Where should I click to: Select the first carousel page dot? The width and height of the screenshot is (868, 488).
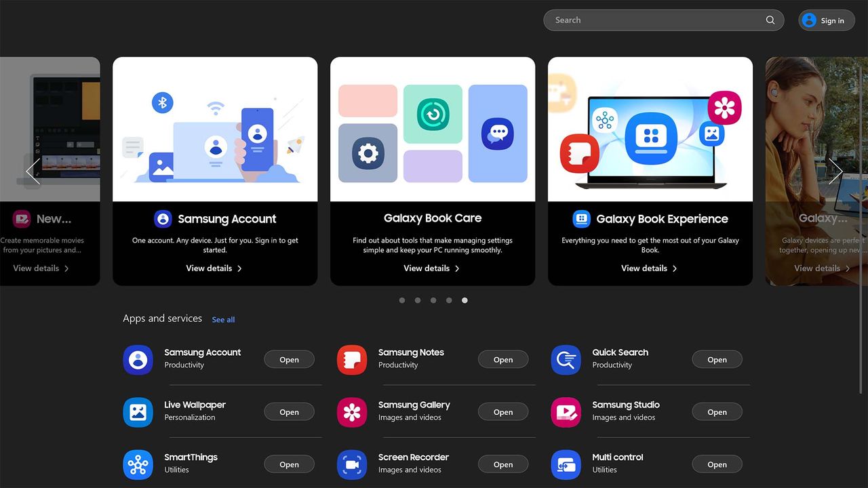(x=402, y=300)
